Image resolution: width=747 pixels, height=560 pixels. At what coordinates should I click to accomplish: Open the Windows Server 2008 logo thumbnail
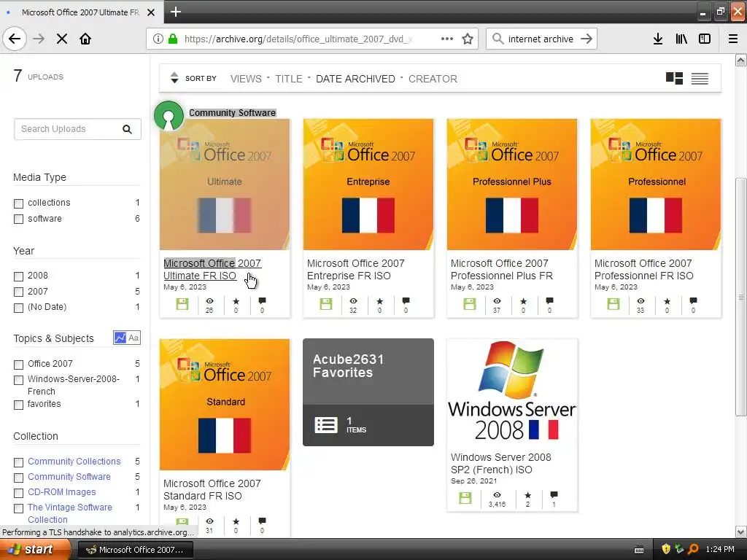tap(512, 392)
